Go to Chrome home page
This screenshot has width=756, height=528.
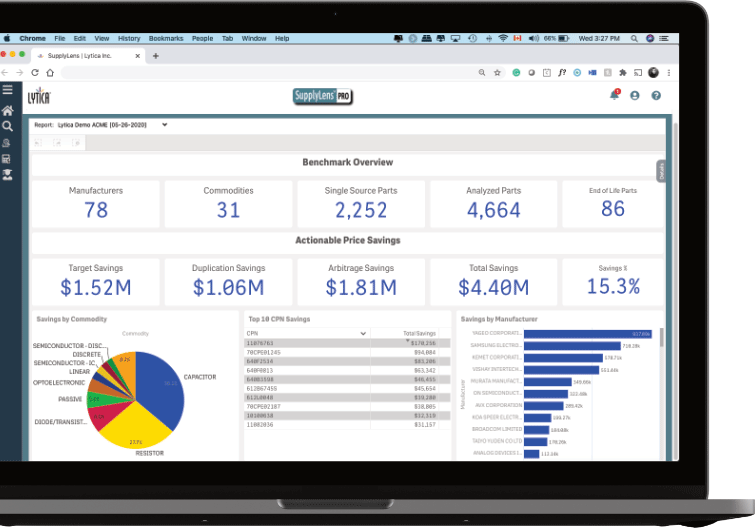coord(50,72)
